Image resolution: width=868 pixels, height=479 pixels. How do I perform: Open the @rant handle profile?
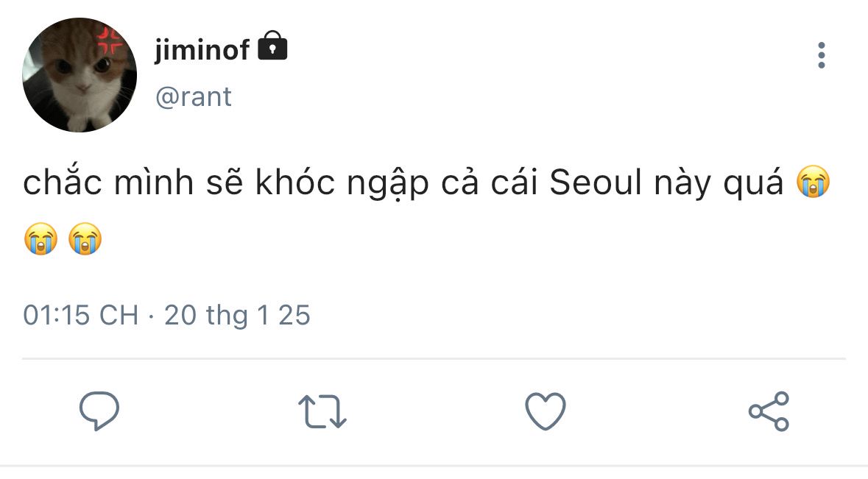point(193,96)
